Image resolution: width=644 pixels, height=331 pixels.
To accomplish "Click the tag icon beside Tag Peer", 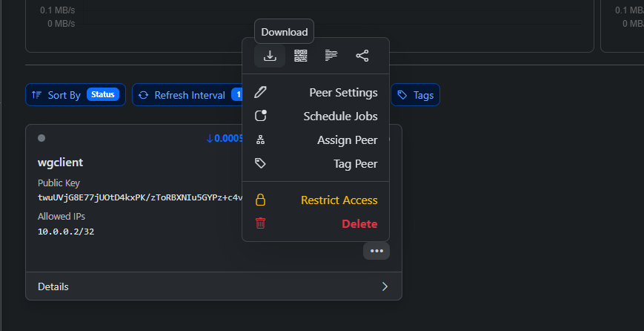I will [x=260, y=164].
